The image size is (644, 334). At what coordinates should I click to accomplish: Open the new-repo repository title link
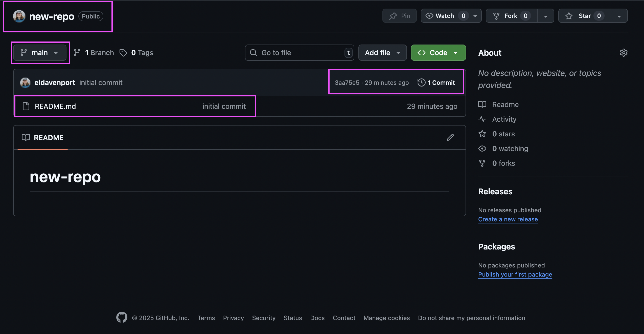[x=52, y=16]
